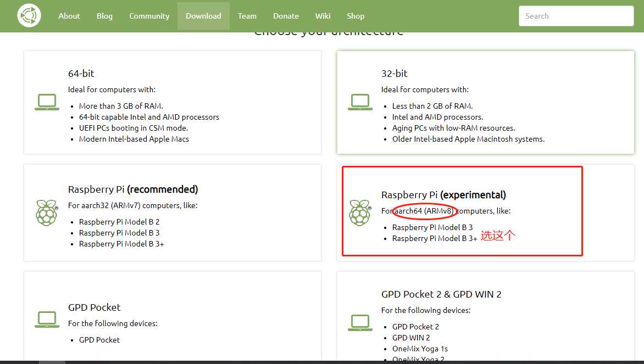644x364 pixels.
Task: Click 'Aging PCs with low-RAM resources.' text
Action: tap(453, 128)
